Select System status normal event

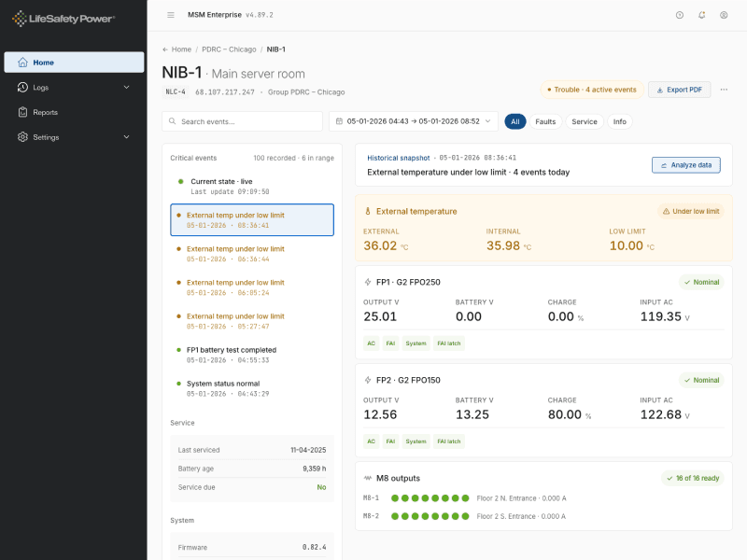click(252, 388)
